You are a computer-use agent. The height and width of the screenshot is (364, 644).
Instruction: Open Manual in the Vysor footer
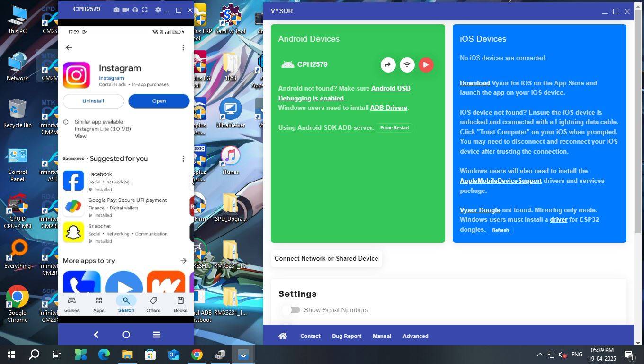[382, 336]
